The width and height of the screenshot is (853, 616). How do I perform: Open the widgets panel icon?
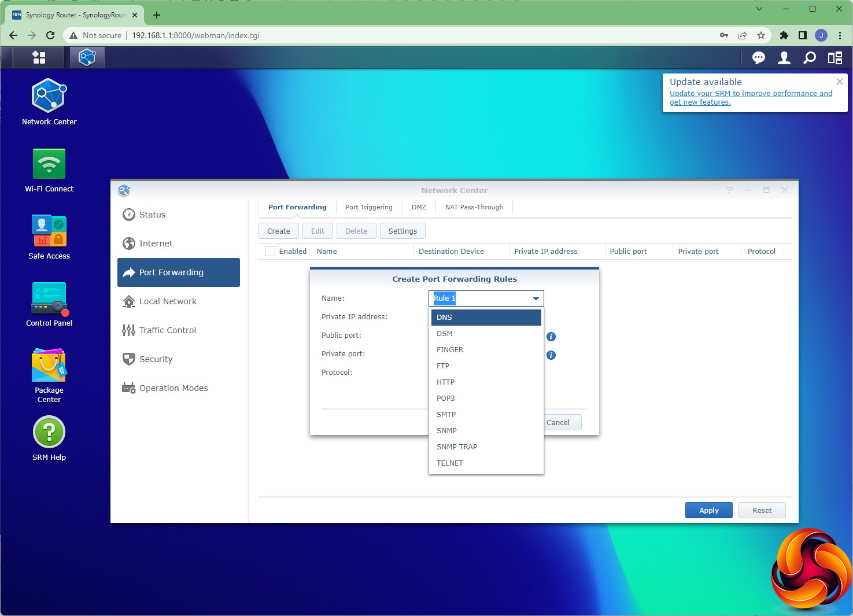(x=834, y=57)
